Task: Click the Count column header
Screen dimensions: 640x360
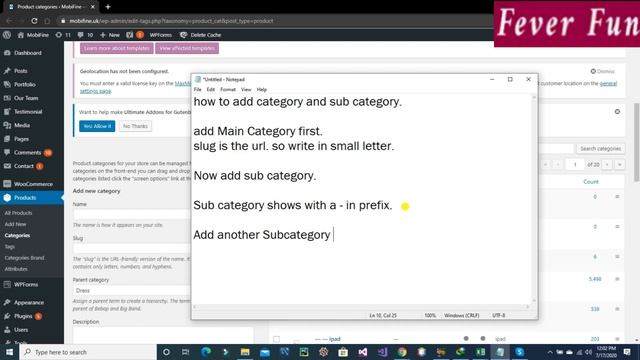Action: [591, 182]
